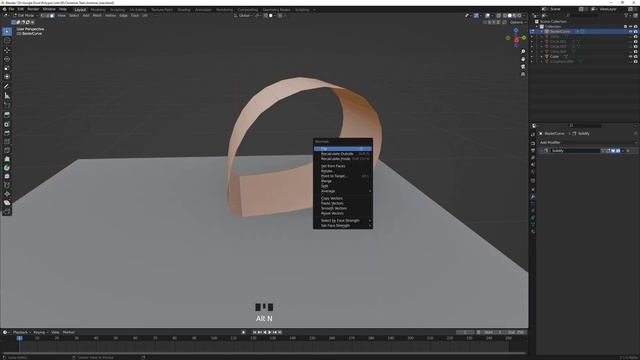Select the Cursor tool in left toolbar
The height and width of the screenshot is (360, 640).
pos(7,40)
